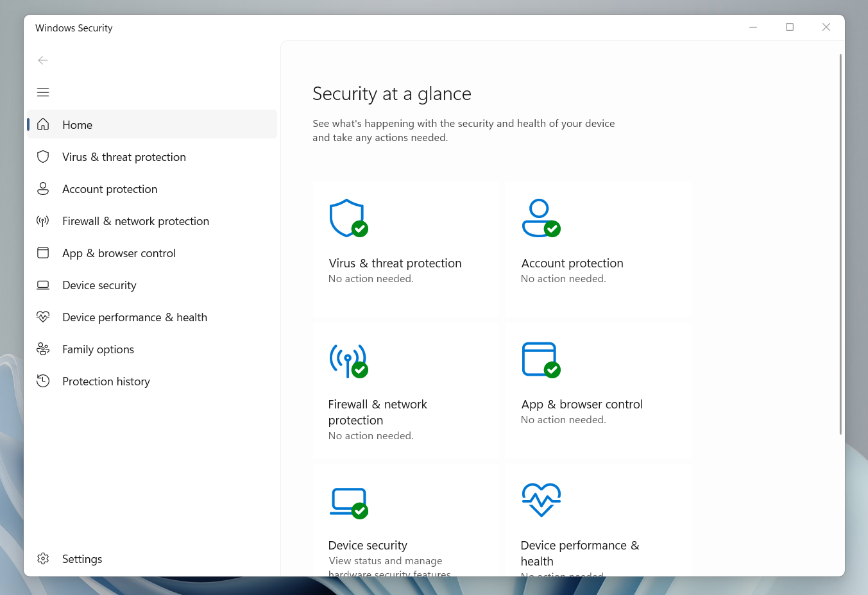
Task: Navigate to Device security in sidebar
Action: click(99, 285)
